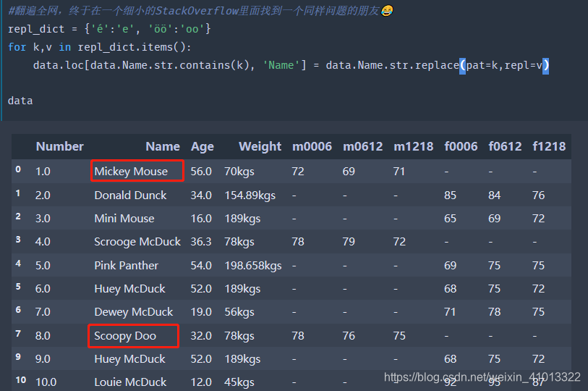This screenshot has width=588, height=391.
Task: Click the 'm0006' column header
Action: point(312,146)
